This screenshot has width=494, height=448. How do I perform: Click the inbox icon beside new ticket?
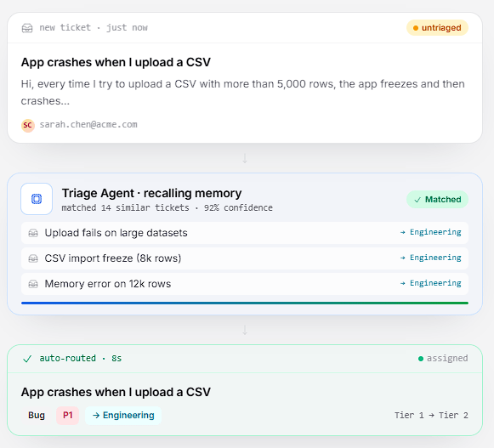tap(27, 28)
